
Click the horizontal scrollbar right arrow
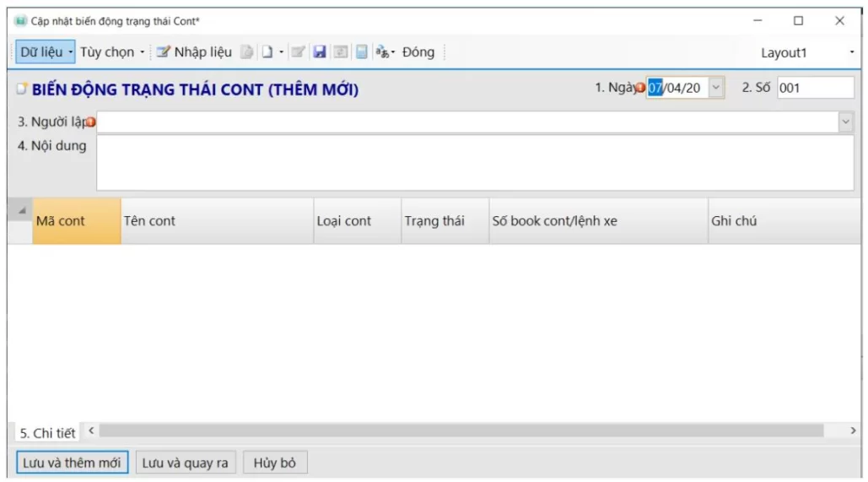pyautogui.click(x=853, y=431)
